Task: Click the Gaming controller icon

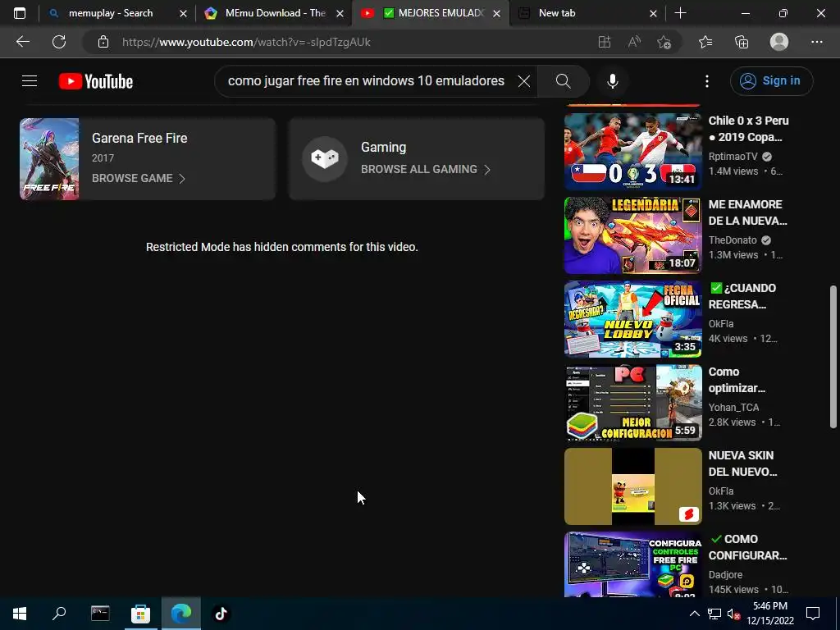Action: pyautogui.click(x=325, y=159)
